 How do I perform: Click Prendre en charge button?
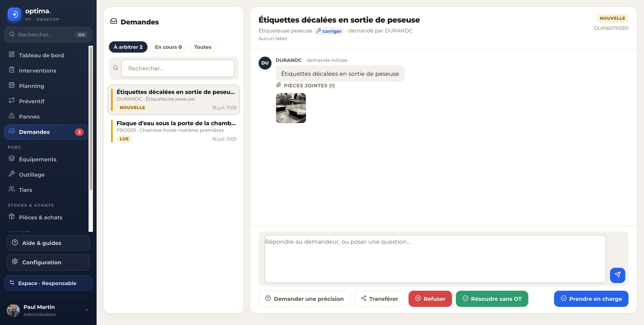pos(591,299)
